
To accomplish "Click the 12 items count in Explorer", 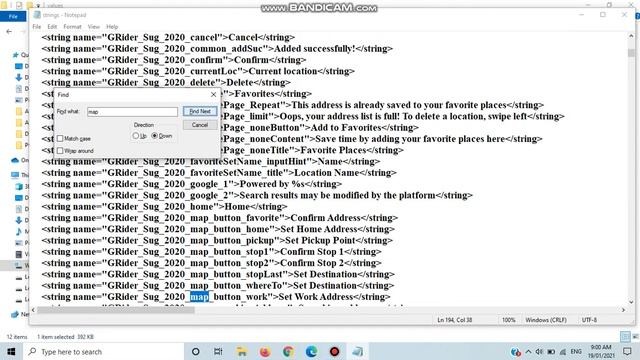I will 17,337.
